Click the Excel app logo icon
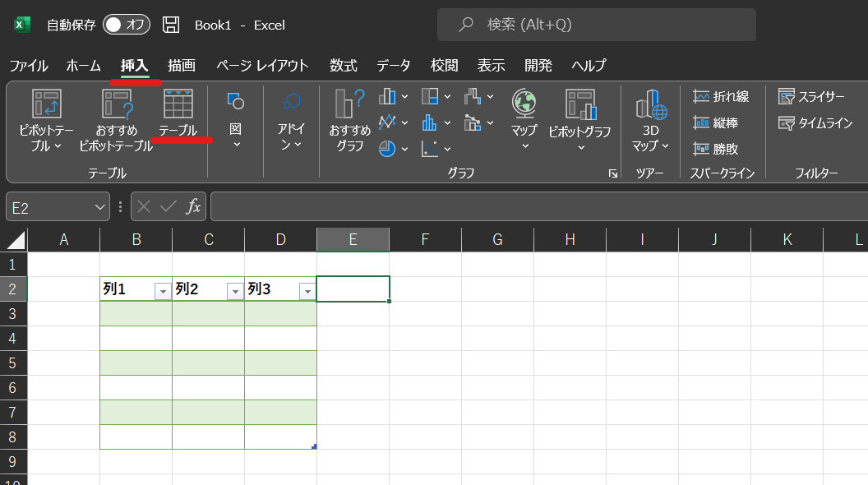This screenshot has width=868, height=485. click(x=21, y=25)
